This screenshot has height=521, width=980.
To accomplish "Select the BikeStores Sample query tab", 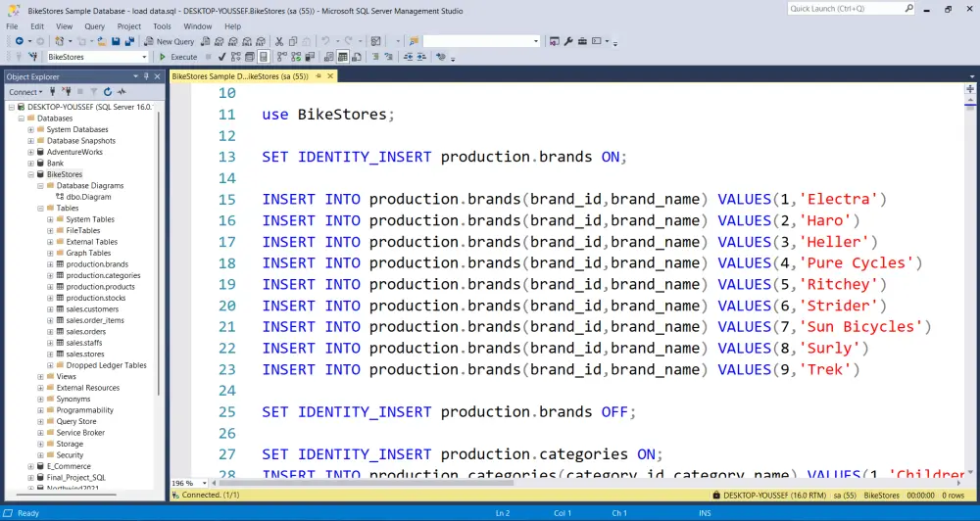I will pos(241,76).
